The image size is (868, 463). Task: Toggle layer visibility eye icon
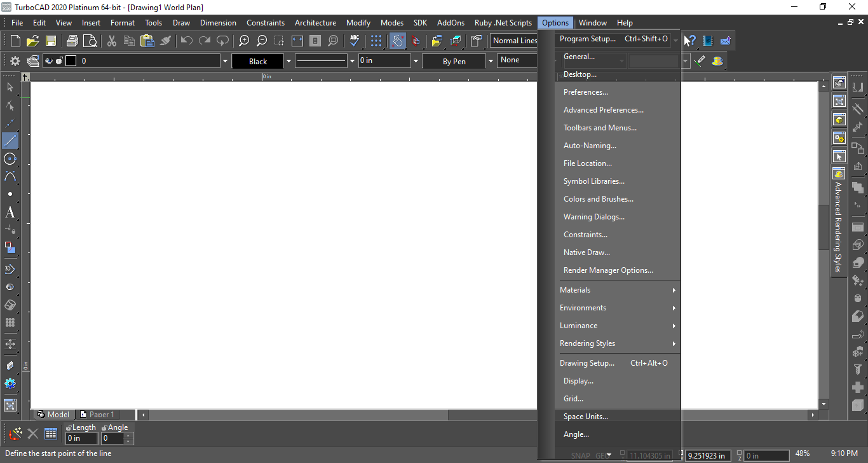tap(49, 61)
